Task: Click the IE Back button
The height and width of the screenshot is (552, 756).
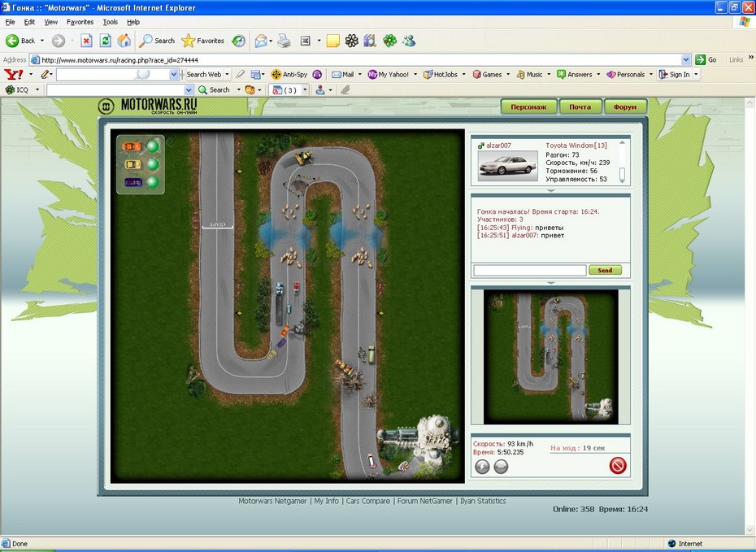Action: tap(20, 41)
